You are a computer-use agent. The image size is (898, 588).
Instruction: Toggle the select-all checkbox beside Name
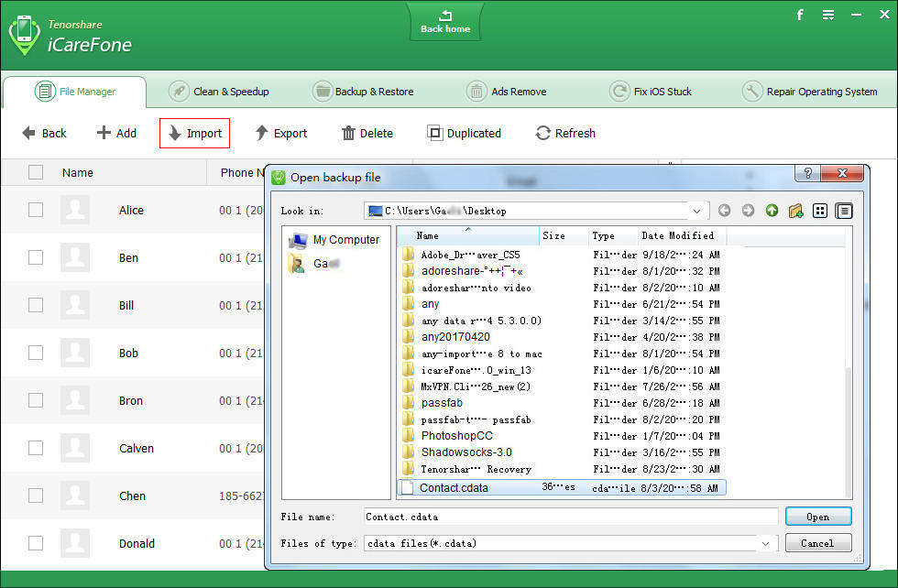coord(36,172)
